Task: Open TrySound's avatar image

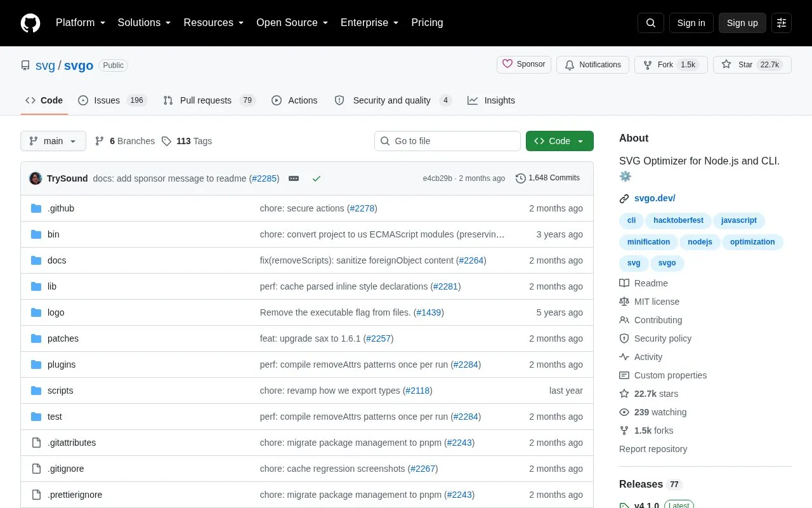Action: 36,178
